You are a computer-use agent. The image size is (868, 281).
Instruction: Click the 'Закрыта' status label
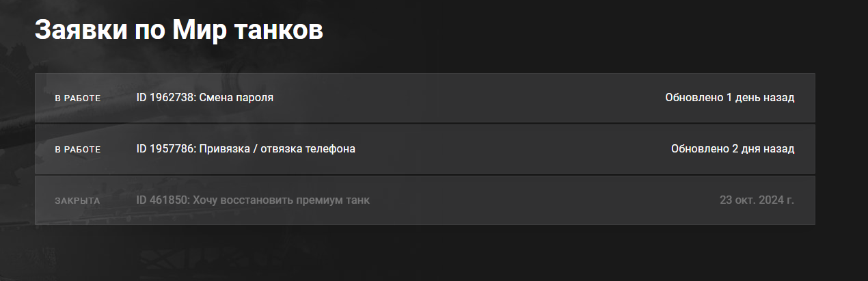point(77,201)
